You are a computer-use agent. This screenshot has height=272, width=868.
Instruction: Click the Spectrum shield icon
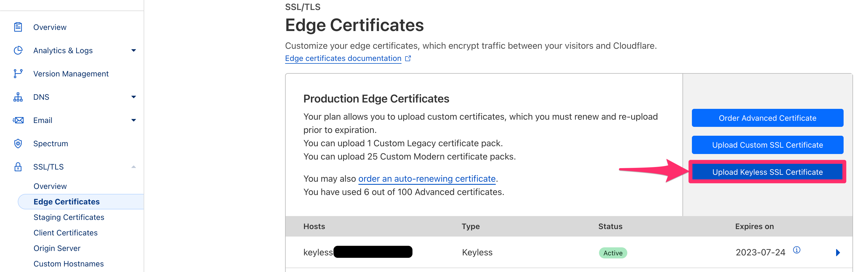(18, 143)
